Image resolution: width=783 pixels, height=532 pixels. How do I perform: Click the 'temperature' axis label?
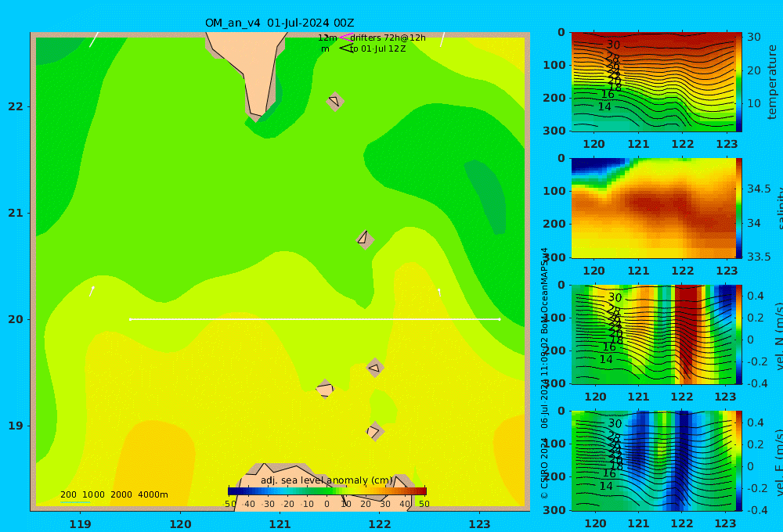(x=772, y=82)
